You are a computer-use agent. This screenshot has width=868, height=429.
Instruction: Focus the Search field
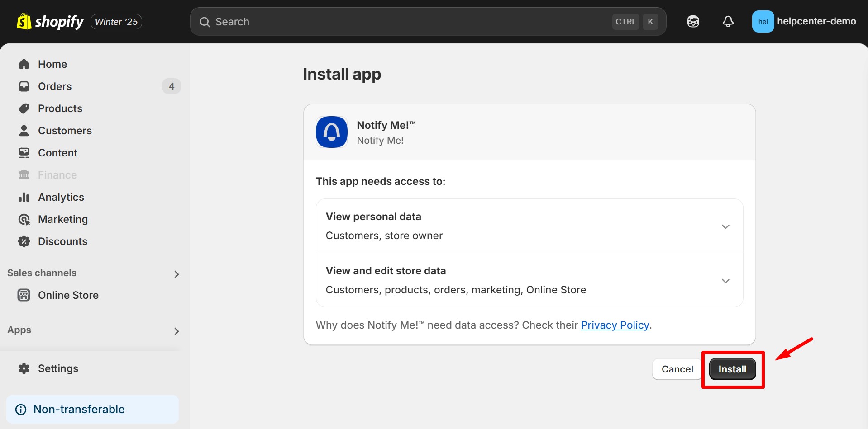pos(407,22)
